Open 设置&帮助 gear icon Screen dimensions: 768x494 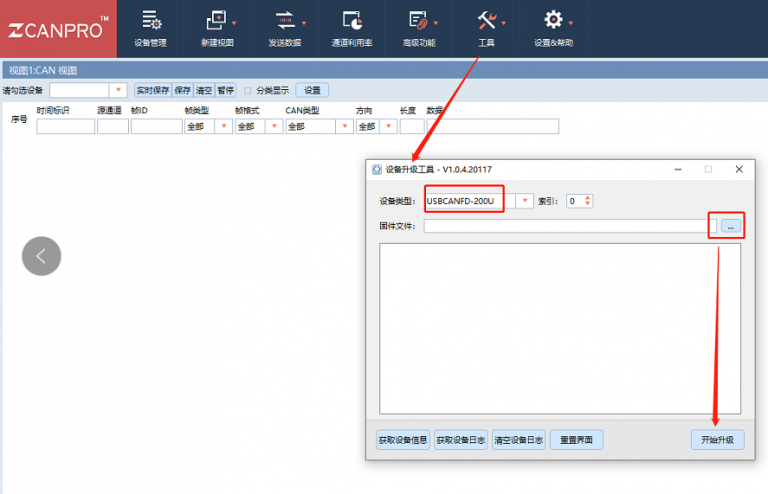(x=553, y=27)
